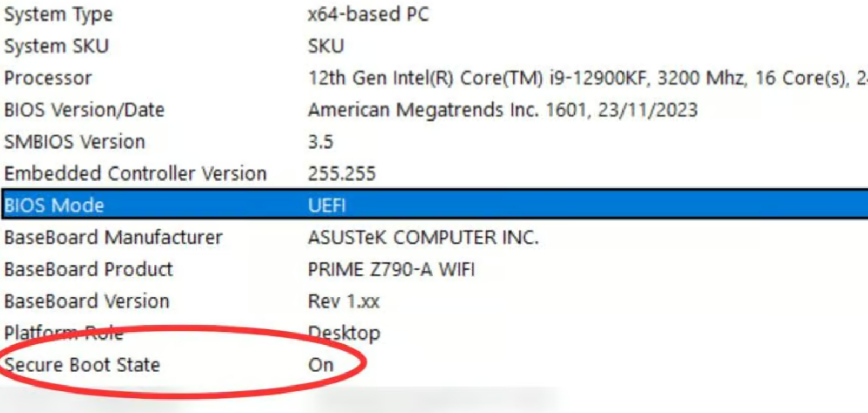
Task: Select the 255.255 controller version value
Action: click(x=341, y=174)
